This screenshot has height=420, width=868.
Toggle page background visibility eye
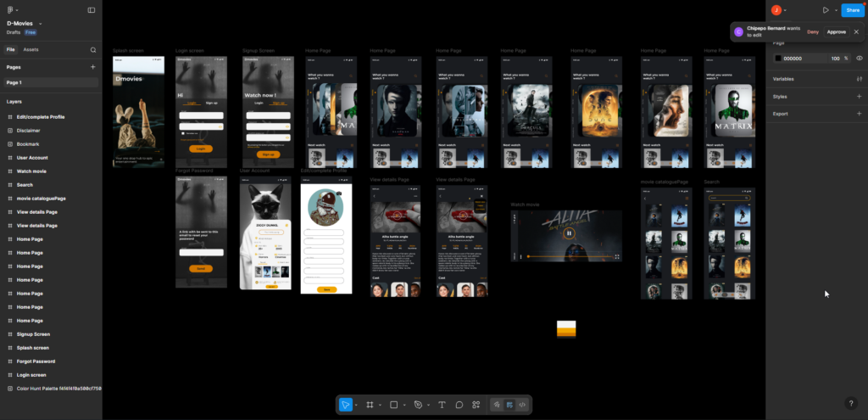click(860, 59)
